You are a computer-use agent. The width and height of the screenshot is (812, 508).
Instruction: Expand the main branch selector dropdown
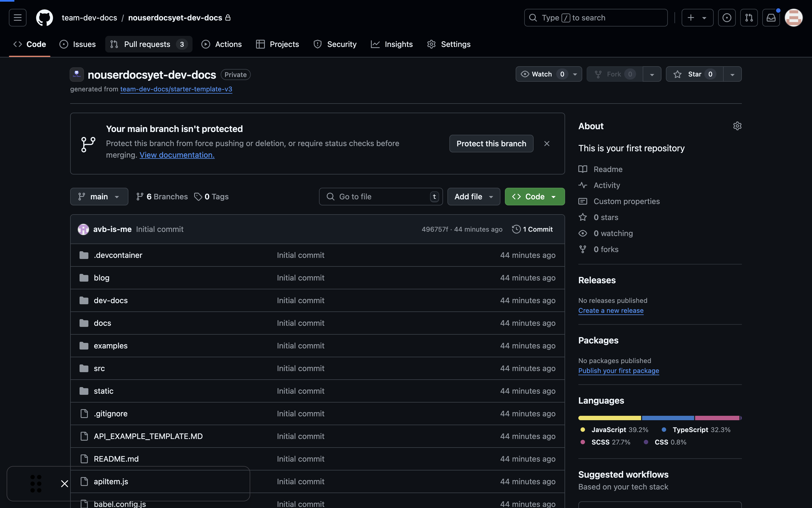tap(98, 196)
